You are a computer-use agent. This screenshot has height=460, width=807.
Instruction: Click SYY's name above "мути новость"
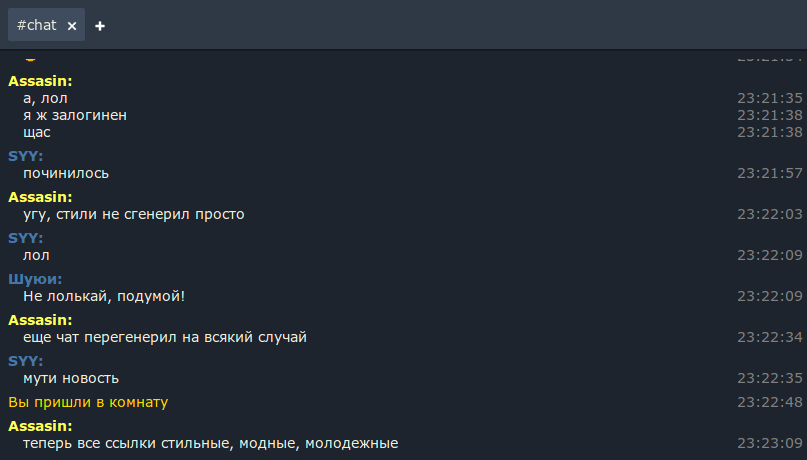coord(25,361)
